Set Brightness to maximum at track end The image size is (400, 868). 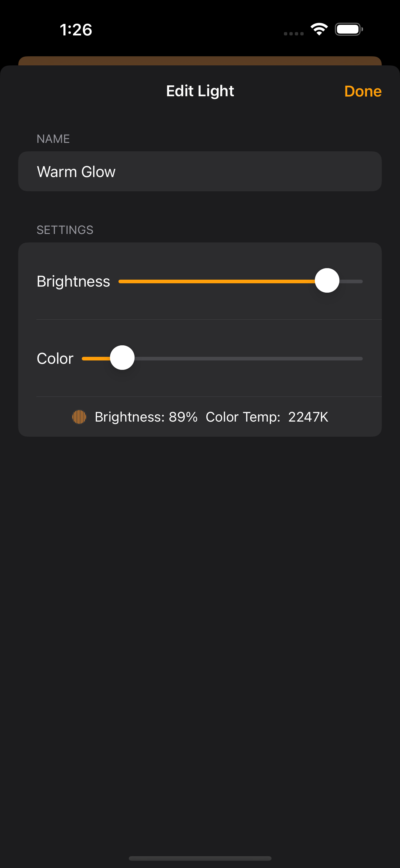(x=362, y=281)
